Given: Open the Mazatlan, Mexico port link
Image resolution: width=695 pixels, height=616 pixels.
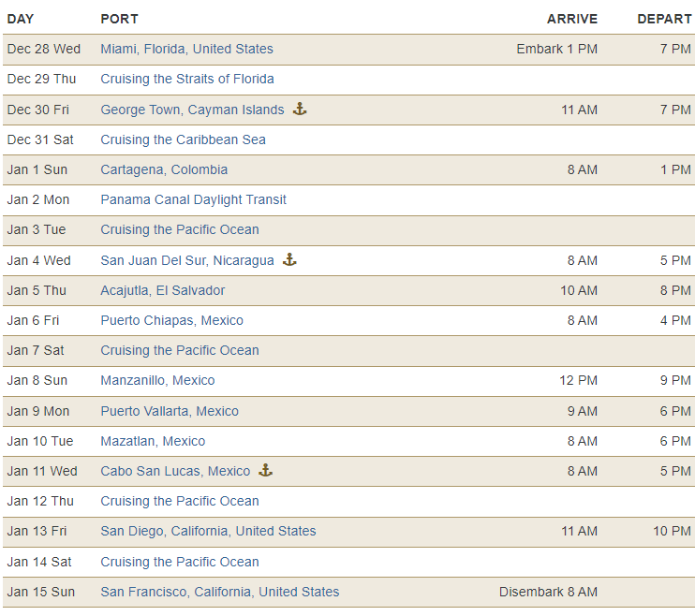Looking at the screenshot, I should (153, 441).
